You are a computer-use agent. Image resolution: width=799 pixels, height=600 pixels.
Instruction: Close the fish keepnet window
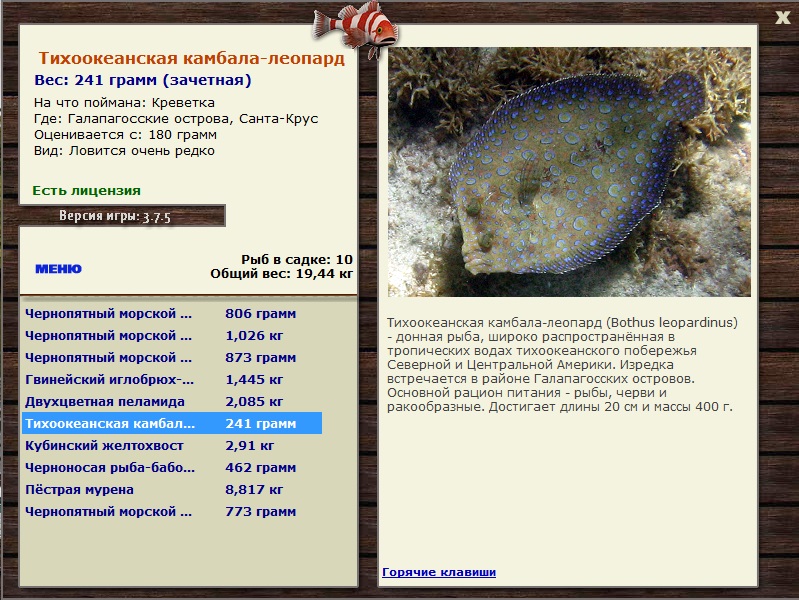(x=782, y=18)
